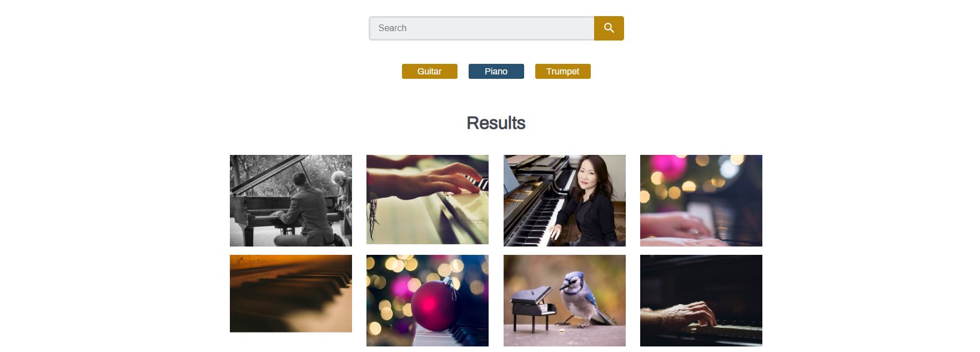Select the highlighted Piano category button
The height and width of the screenshot is (352, 980).
click(x=496, y=72)
